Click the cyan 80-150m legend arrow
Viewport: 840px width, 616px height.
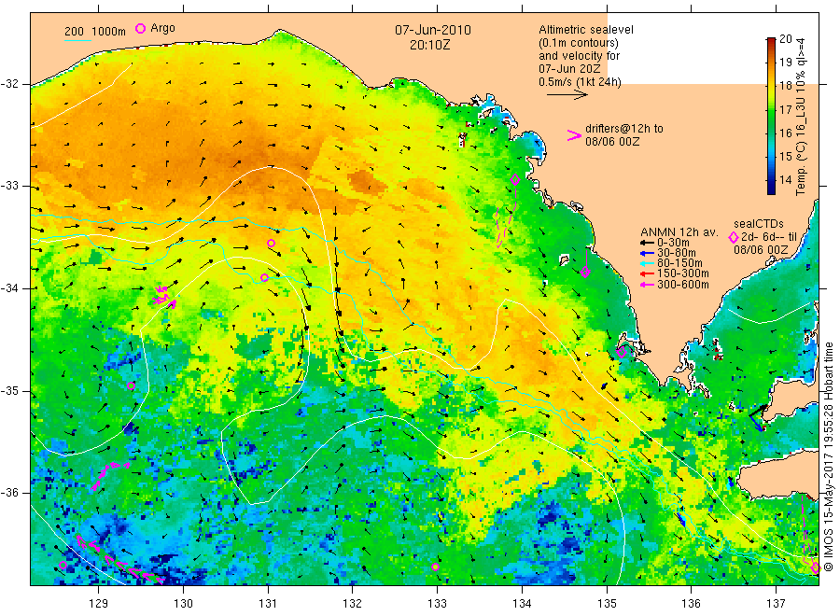point(646,263)
